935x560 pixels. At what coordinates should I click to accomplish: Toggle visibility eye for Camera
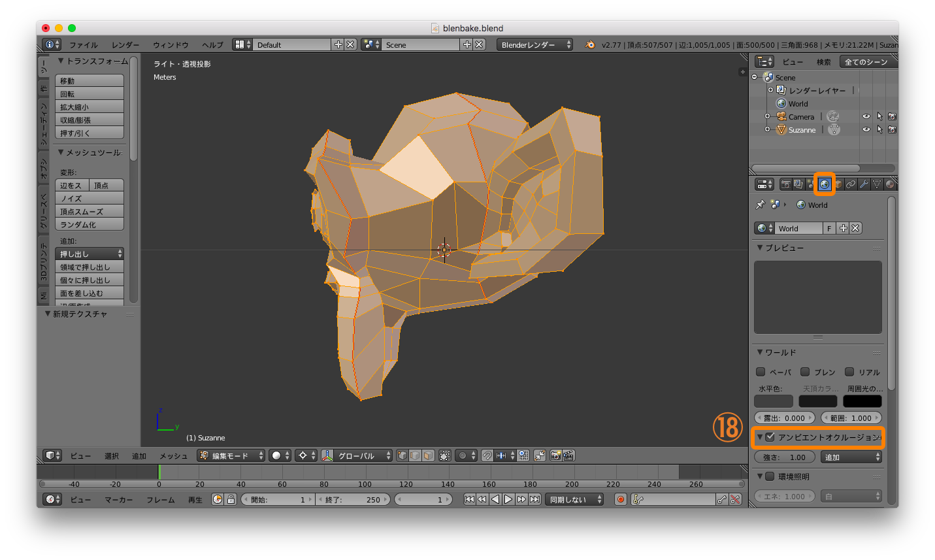pyautogui.click(x=866, y=116)
